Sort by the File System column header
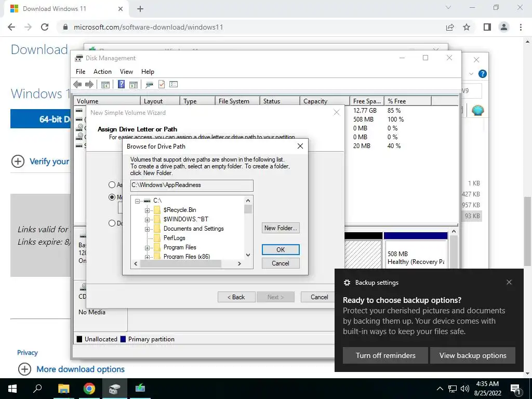This screenshot has width=532, height=399. tap(237, 101)
